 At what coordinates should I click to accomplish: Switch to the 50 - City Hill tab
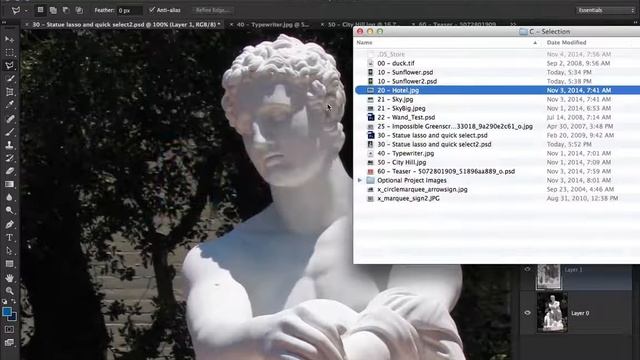point(362,24)
